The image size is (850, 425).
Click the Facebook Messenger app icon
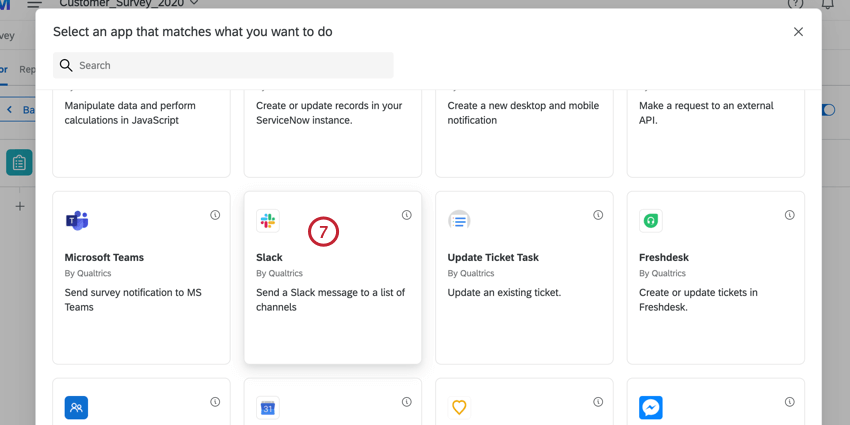coord(651,407)
